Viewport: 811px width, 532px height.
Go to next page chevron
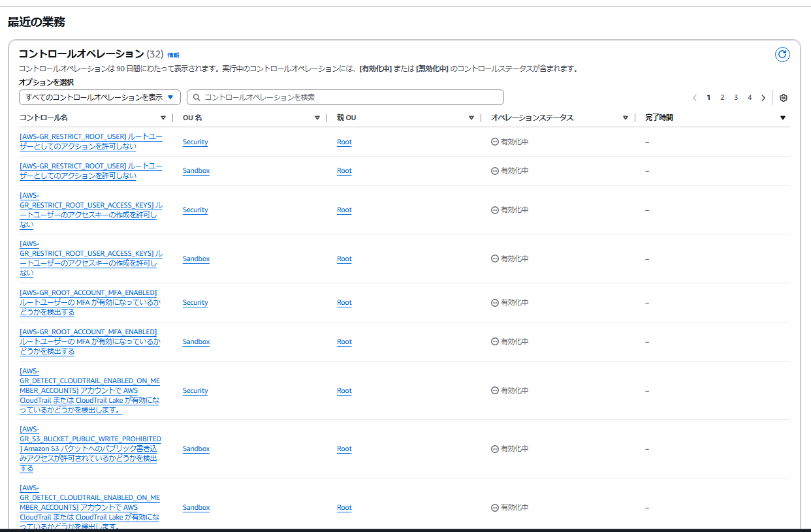click(763, 98)
